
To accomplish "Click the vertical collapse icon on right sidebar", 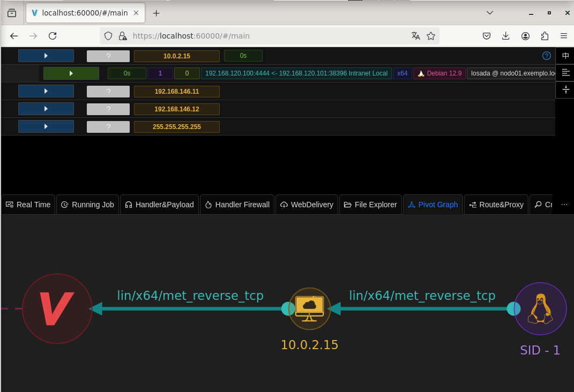I will (x=565, y=89).
